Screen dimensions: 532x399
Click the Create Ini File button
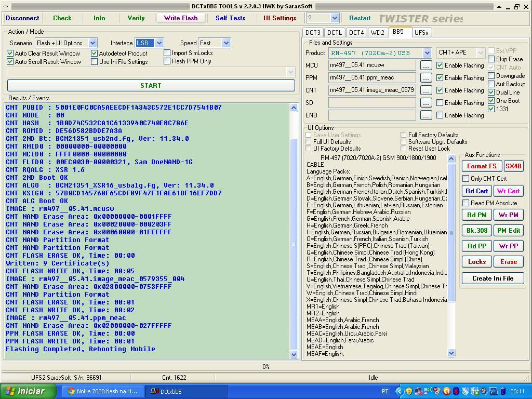coord(493,278)
